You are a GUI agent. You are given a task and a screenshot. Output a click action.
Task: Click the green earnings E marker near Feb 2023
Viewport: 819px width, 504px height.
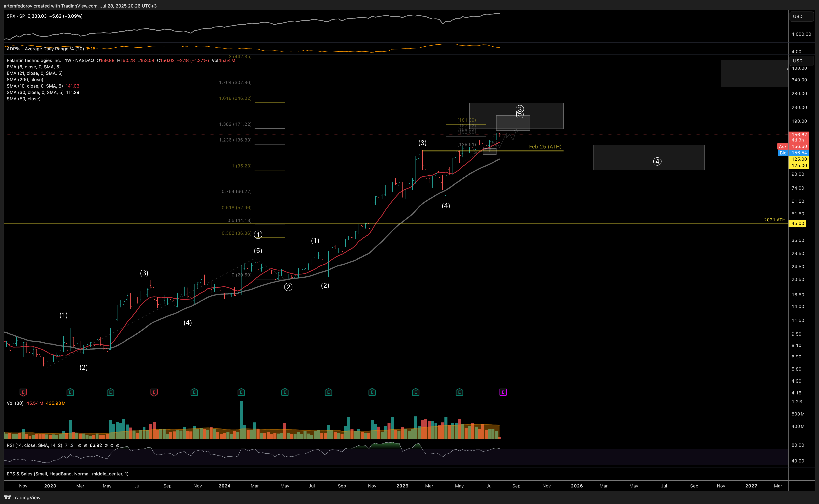70,392
